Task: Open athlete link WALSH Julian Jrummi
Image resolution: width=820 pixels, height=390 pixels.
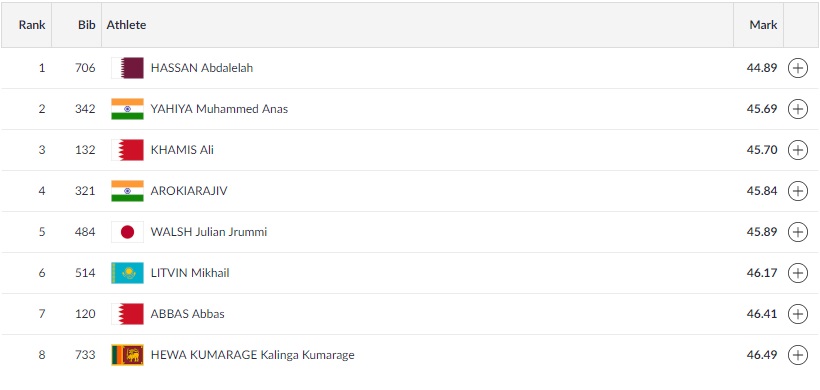Action: [x=209, y=232]
